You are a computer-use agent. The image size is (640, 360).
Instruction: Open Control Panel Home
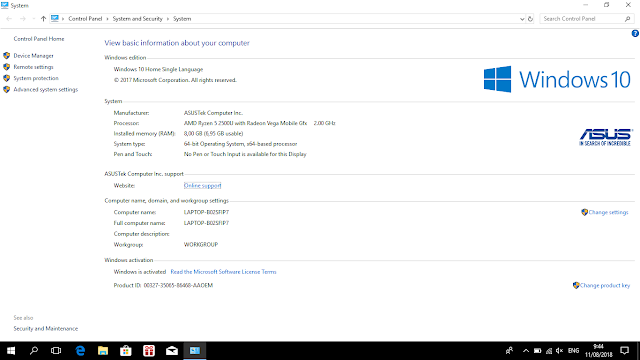39,39
